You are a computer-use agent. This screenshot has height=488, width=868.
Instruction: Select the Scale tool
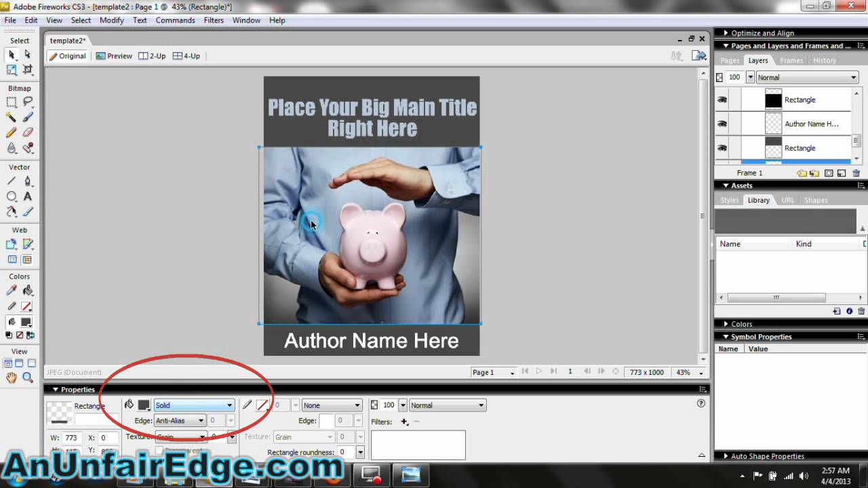coord(12,69)
